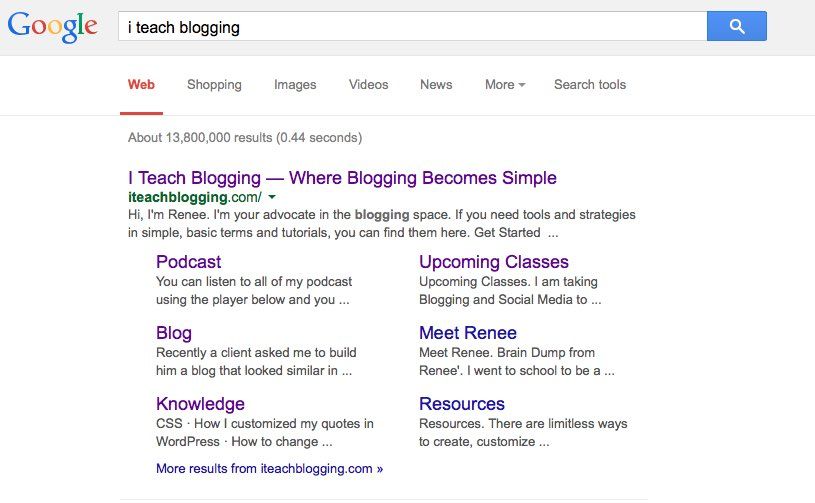
Task: Open Search tools options
Action: point(590,85)
